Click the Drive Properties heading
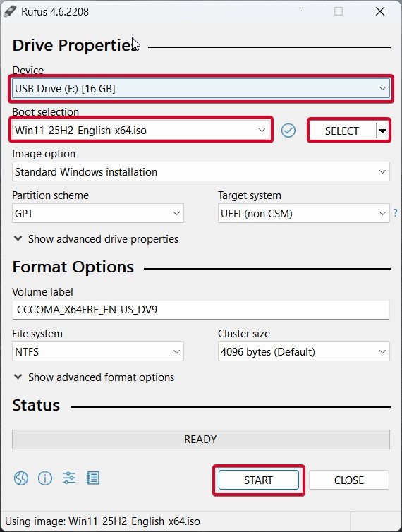This screenshot has height=532, width=402. coord(76,45)
